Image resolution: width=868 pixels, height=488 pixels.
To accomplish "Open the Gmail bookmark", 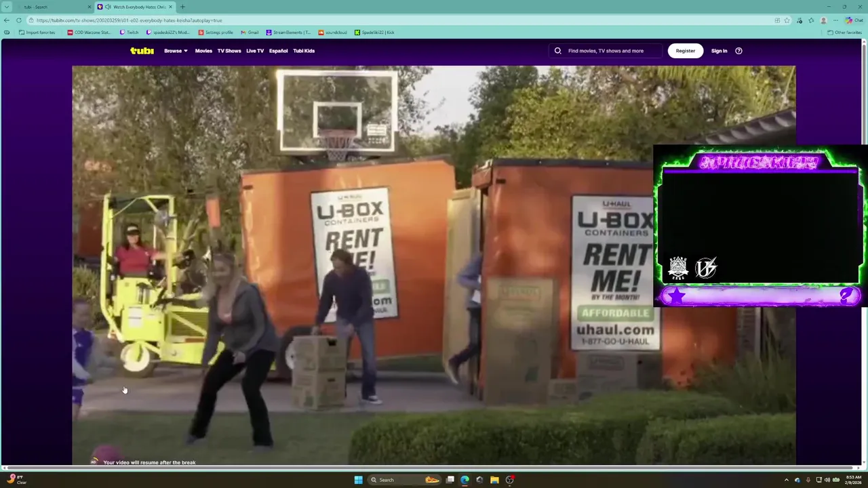I will coord(250,33).
